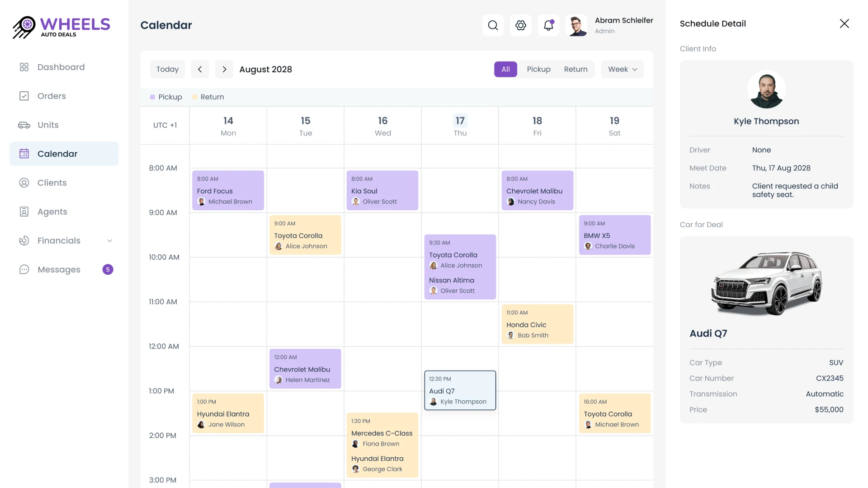
Task: Switch to the Return filter tab
Action: 576,69
